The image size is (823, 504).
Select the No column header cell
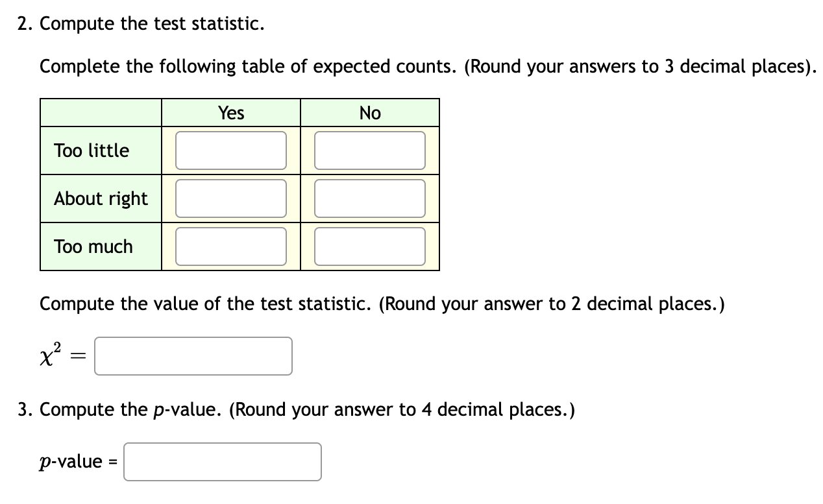tap(369, 112)
